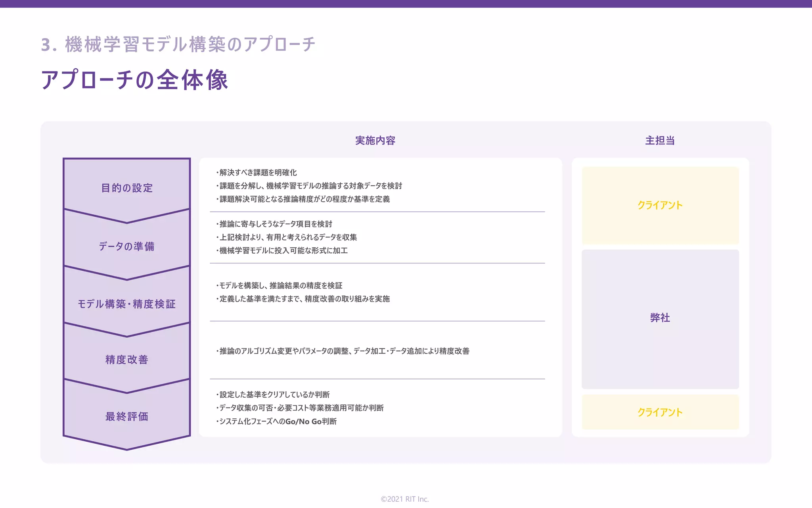Click the line 推論に寄与しそうなデータ項目を検討
This screenshot has height=508, width=812.
[x=274, y=224]
